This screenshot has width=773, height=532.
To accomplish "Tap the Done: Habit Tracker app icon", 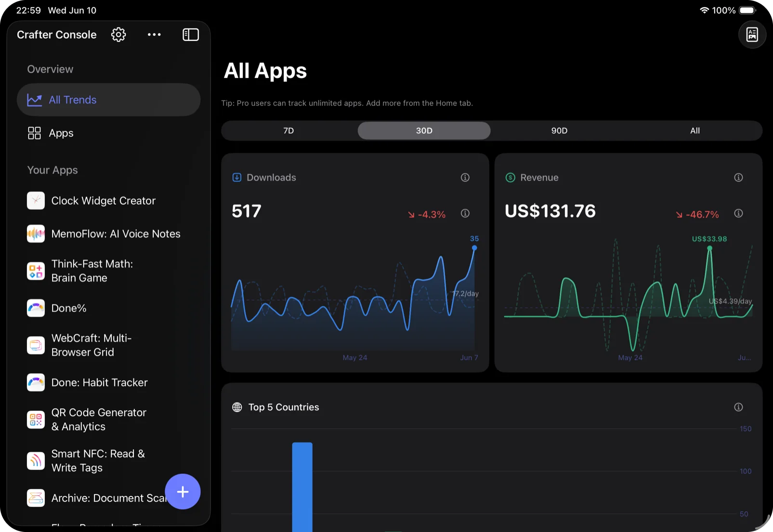I will (36, 383).
